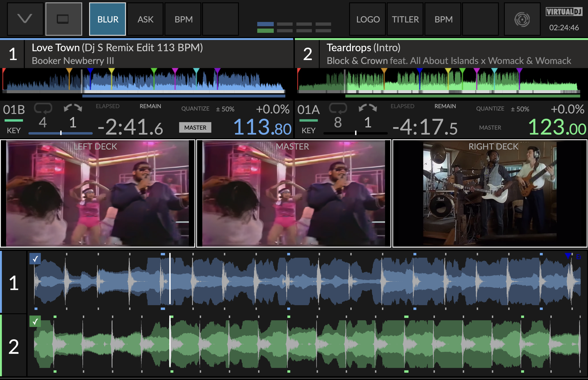This screenshot has height=380, width=588.
Task: Select the left BPM effect button
Action: 183,19
